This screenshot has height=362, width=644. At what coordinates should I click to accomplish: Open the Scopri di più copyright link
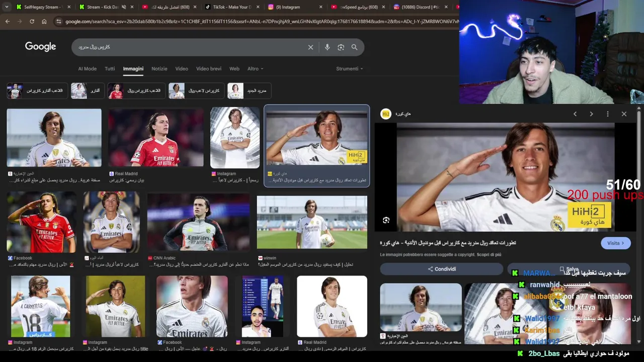click(489, 254)
